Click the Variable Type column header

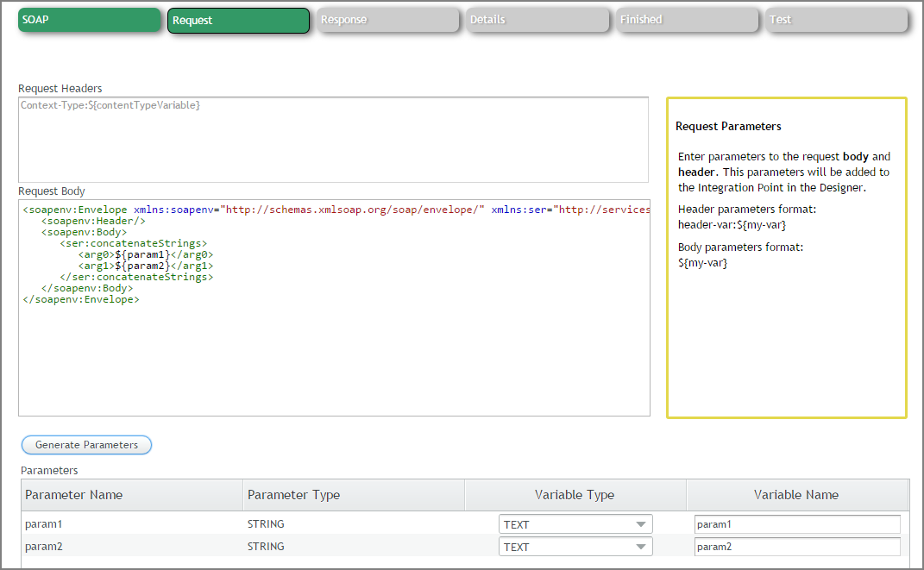575,495
